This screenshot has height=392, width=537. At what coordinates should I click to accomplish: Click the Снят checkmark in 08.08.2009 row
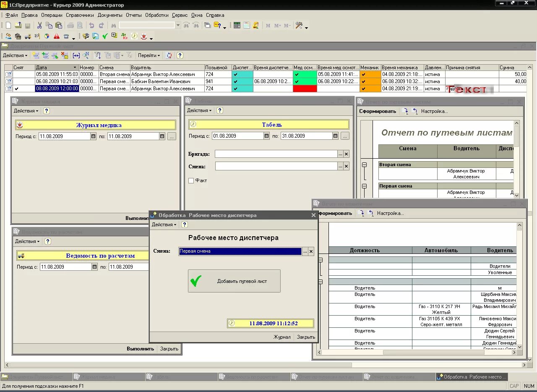pyautogui.click(x=17, y=89)
